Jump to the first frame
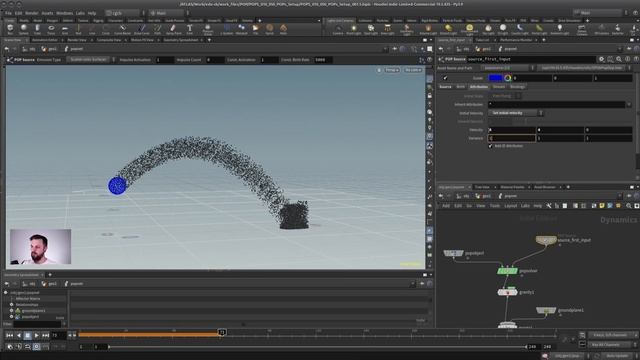This screenshot has width=640, height=360. [x=9, y=335]
